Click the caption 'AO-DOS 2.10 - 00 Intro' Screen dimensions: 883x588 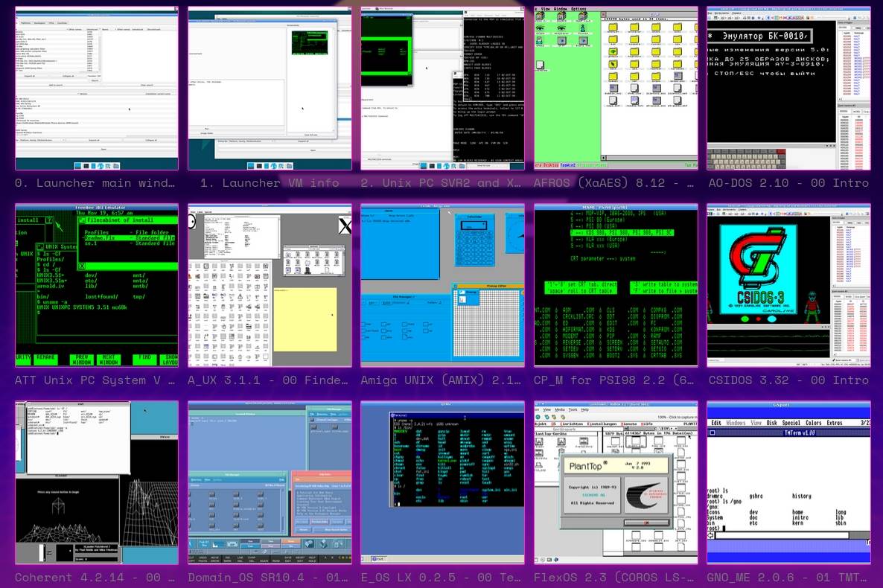click(788, 183)
